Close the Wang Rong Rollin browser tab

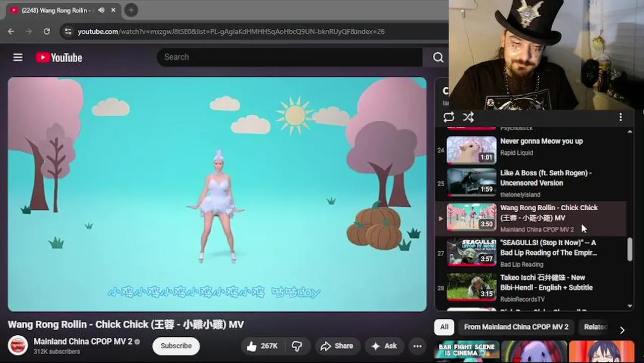[x=114, y=10]
